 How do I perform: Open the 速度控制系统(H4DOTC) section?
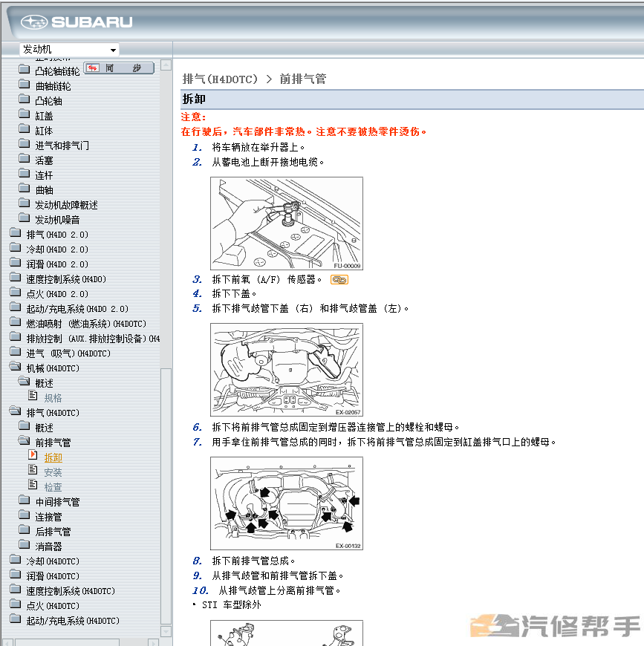[x=71, y=591]
